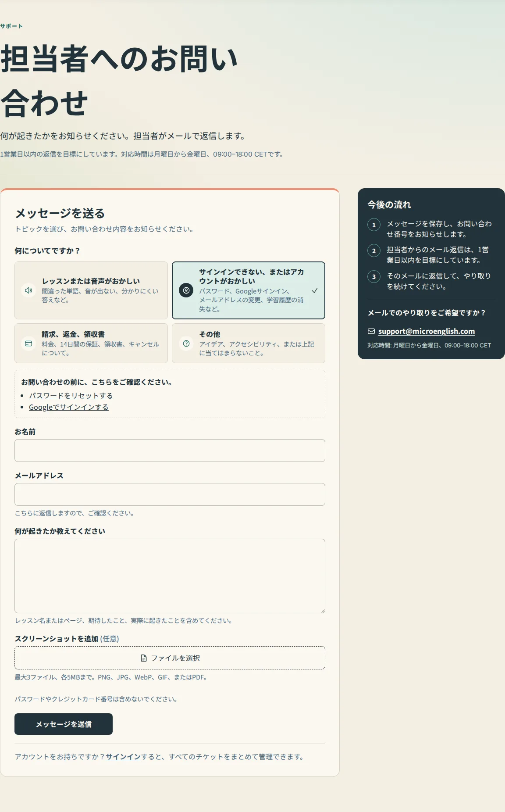Click text 最大3ファイル、各5MBまで file limit note

pos(111,677)
